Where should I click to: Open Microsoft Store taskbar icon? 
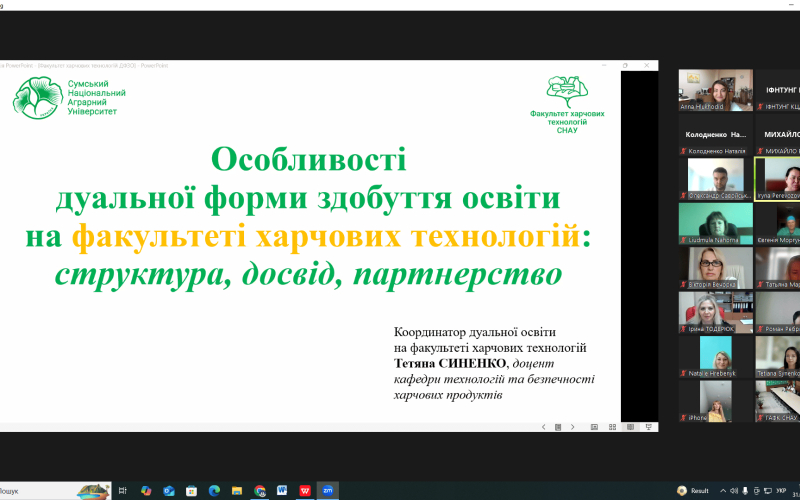click(x=191, y=491)
